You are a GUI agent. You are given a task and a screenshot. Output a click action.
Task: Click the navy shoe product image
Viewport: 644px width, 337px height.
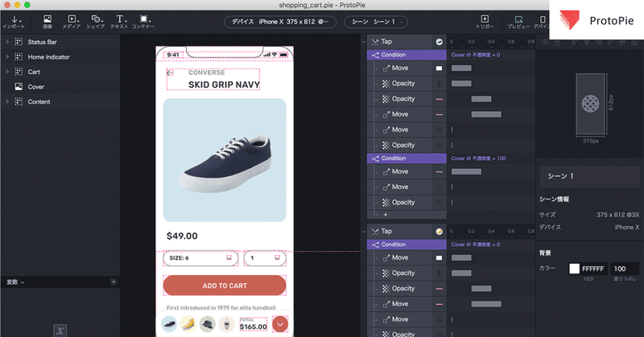click(x=225, y=160)
